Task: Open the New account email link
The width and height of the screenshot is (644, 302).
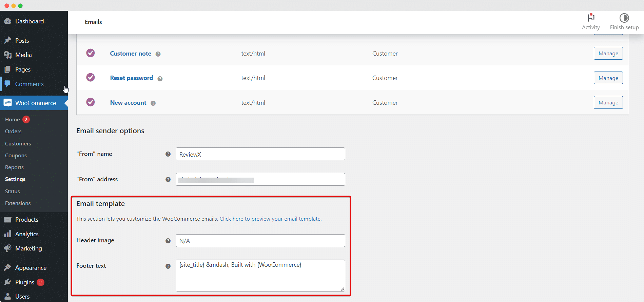Action: coord(128,102)
